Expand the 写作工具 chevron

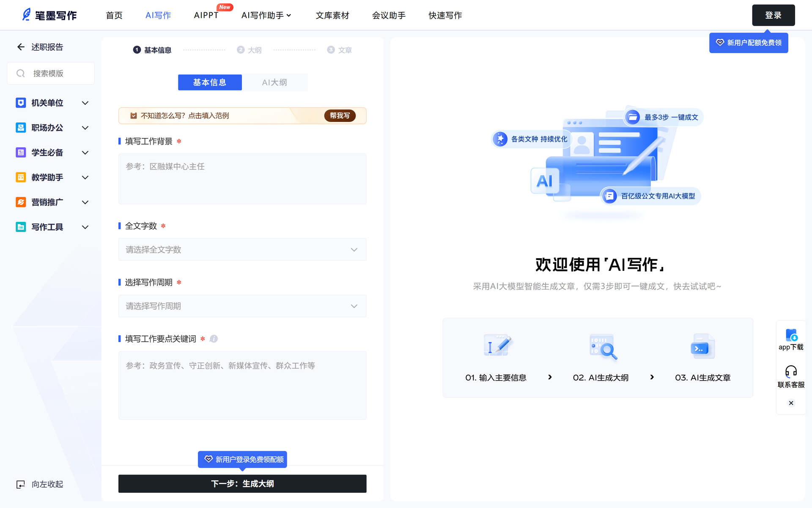point(85,227)
